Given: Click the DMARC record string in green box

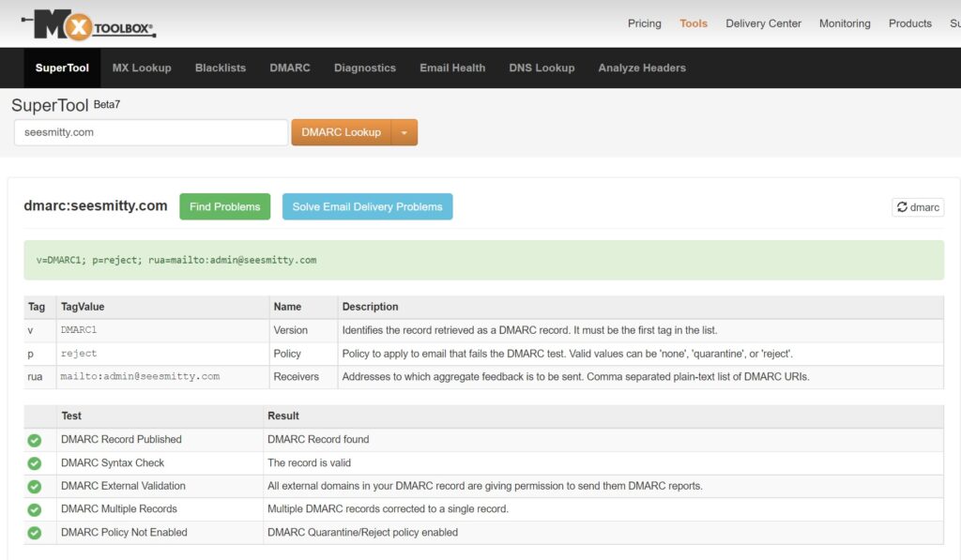Looking at the screenshot, I should click(x=176, y=260).
